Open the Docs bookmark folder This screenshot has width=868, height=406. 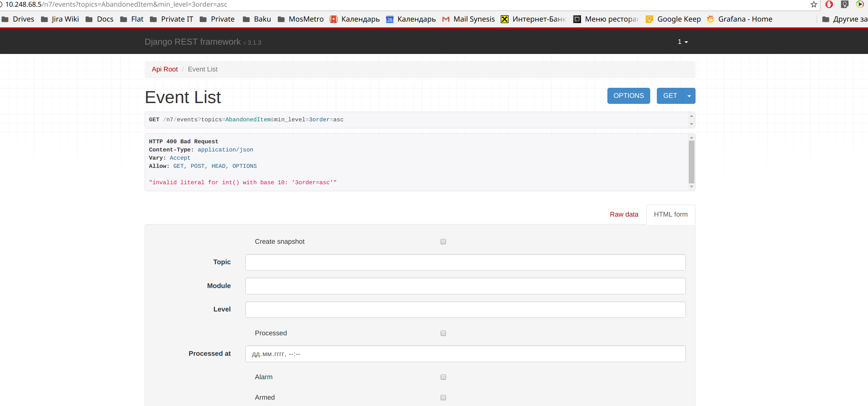[x=100, y=19]
